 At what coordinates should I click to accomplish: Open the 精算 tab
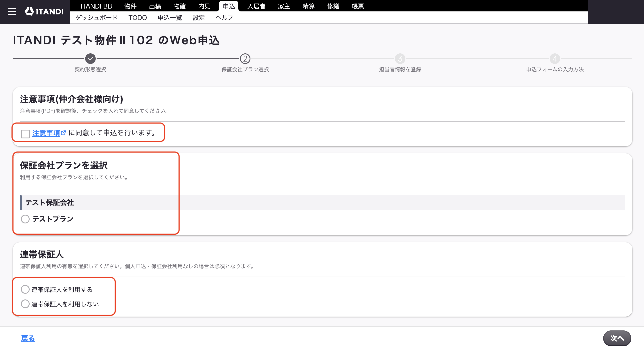point(308,6)
